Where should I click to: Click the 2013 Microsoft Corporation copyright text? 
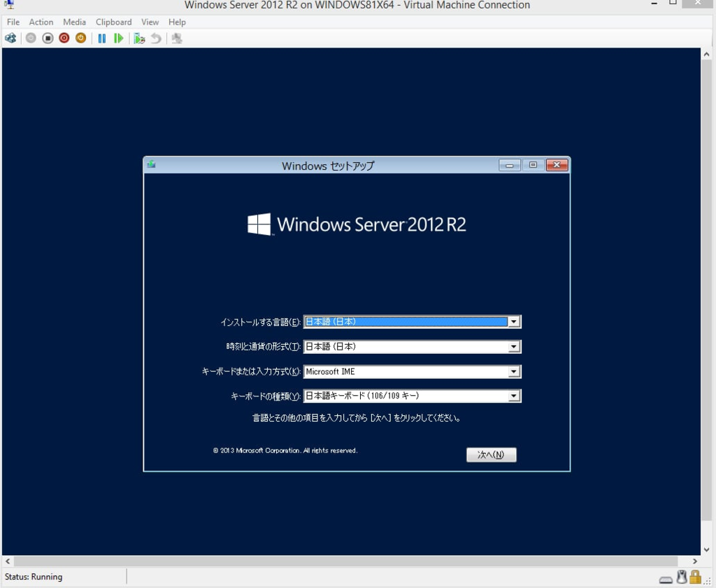click(285, 450)
